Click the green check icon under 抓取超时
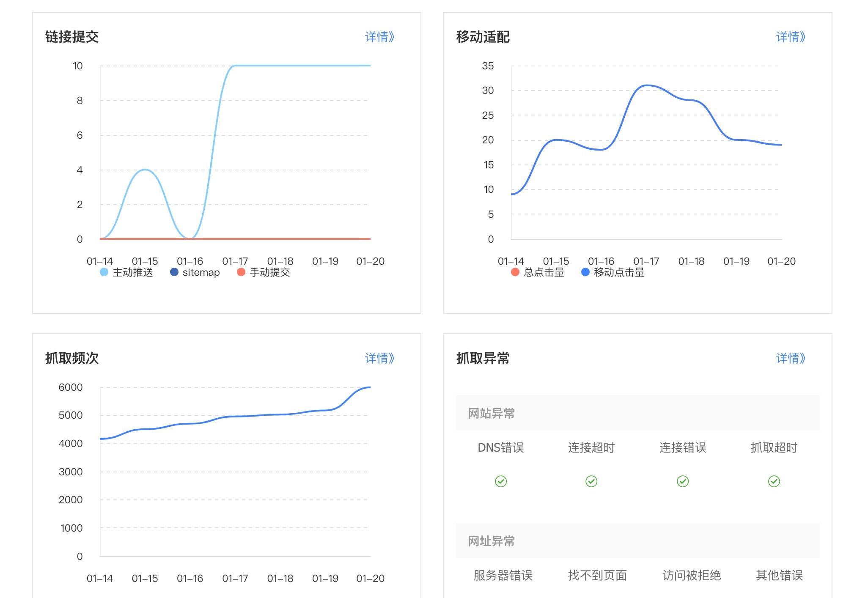The width and height of the screenshot is (868, 598). click(x=774, y=481)
